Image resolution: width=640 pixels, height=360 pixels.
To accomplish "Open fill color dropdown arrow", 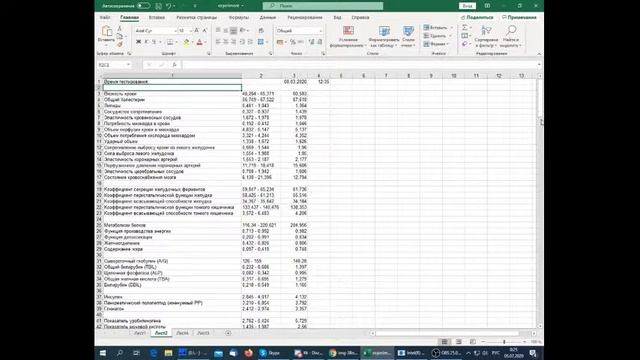I will pos(193,42).
